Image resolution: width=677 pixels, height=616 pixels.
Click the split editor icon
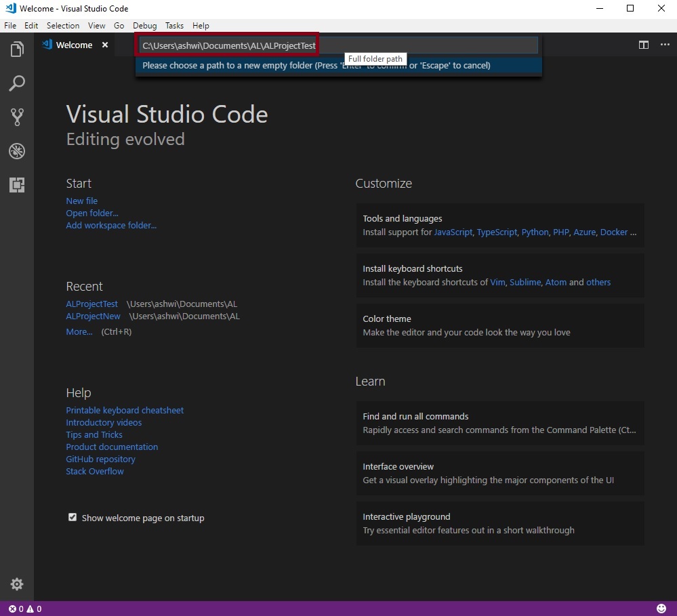[644, 45]
